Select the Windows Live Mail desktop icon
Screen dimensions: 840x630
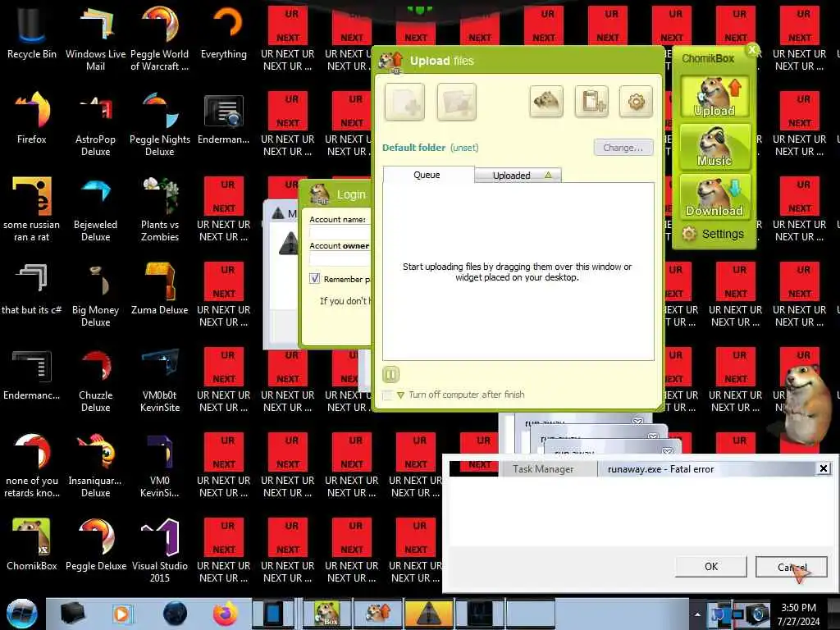point(95,38)
